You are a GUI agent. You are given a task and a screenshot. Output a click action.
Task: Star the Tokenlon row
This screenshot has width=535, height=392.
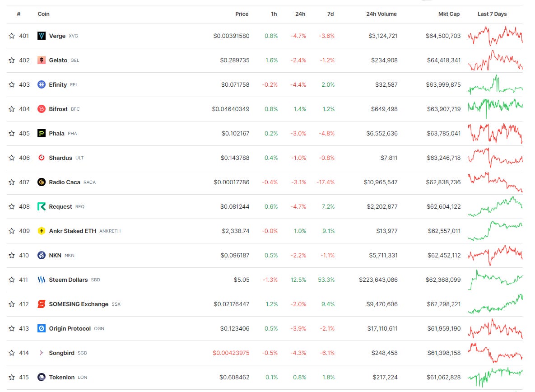(x=12, y=378)
